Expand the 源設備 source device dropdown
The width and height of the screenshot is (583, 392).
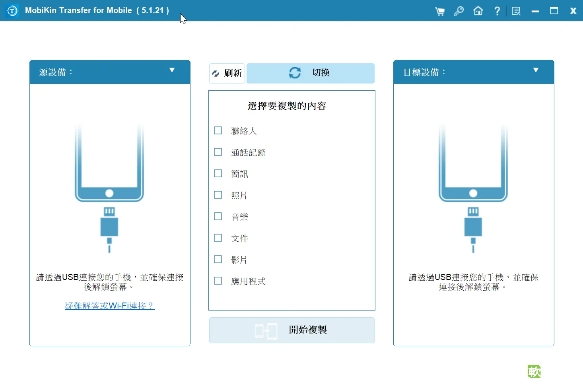coord(172,70)
